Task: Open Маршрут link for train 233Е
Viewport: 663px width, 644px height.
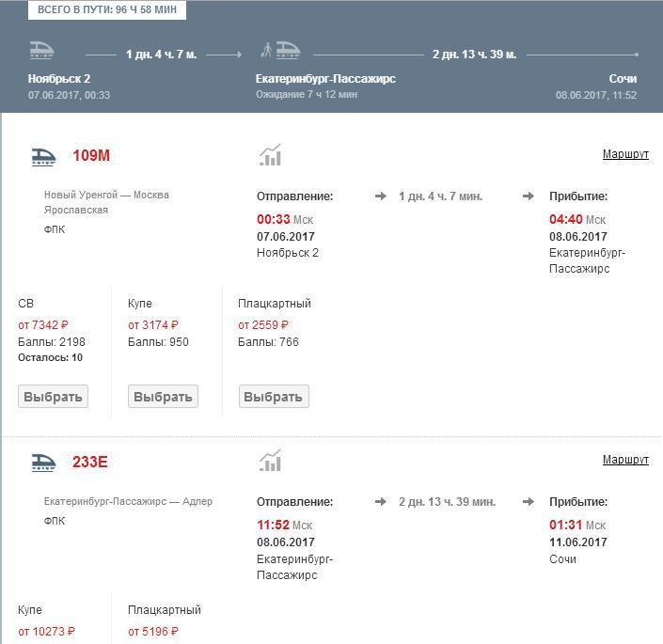Action: [625, 460]
